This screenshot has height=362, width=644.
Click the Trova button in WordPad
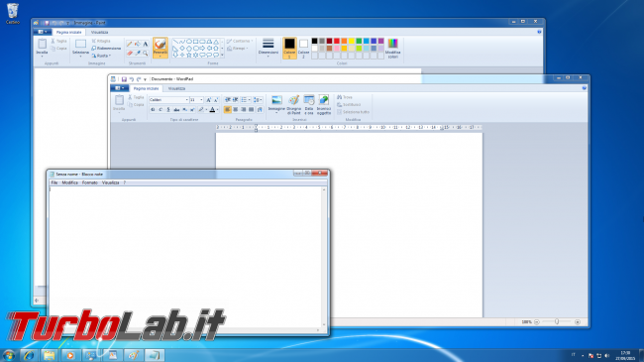pyautogui.click(x=345, y=97)
